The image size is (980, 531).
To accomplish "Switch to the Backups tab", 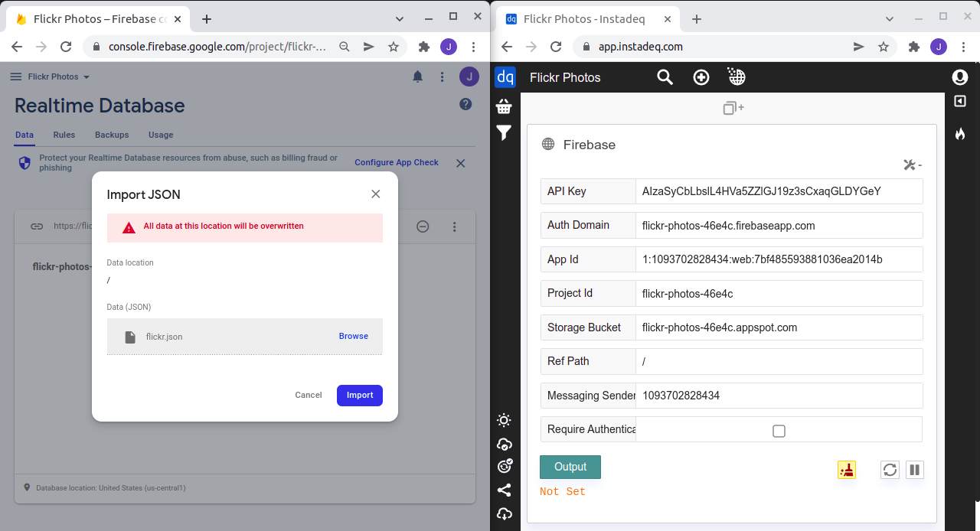I will [112, 135].
